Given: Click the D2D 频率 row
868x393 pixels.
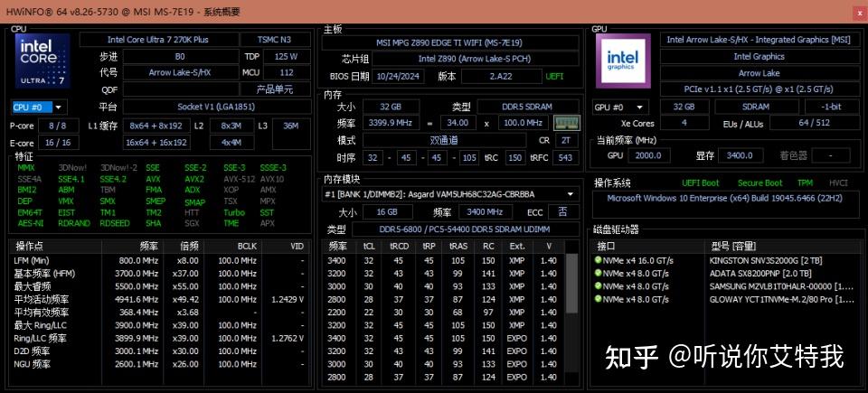Looking at the screenshot, I should click(159, 351).
